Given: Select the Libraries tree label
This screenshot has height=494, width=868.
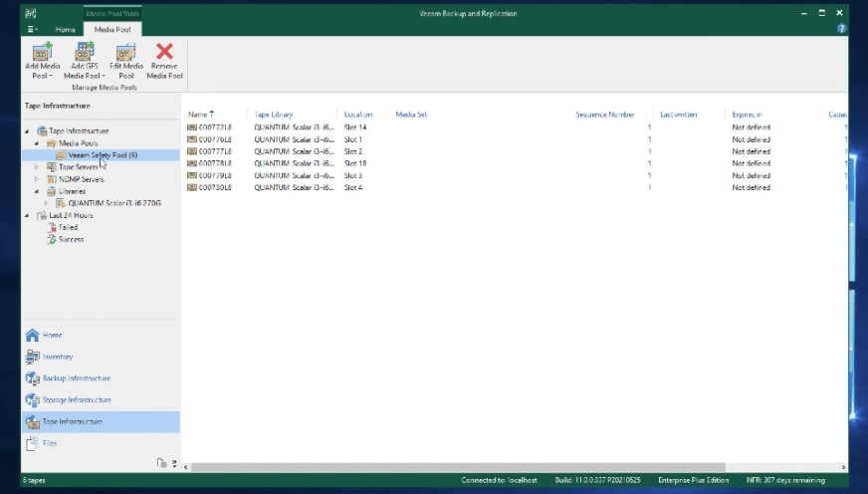Looking at the screenshot, I should coord(72,191).
